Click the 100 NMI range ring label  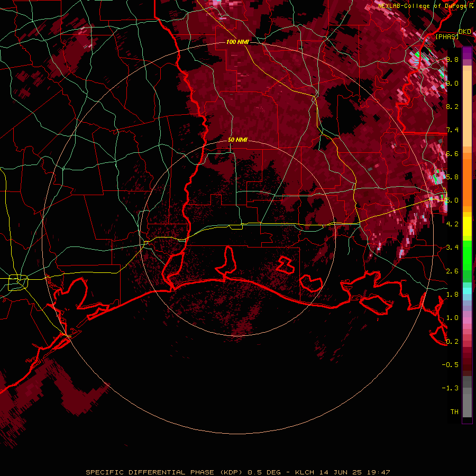(x=237, y=42)
